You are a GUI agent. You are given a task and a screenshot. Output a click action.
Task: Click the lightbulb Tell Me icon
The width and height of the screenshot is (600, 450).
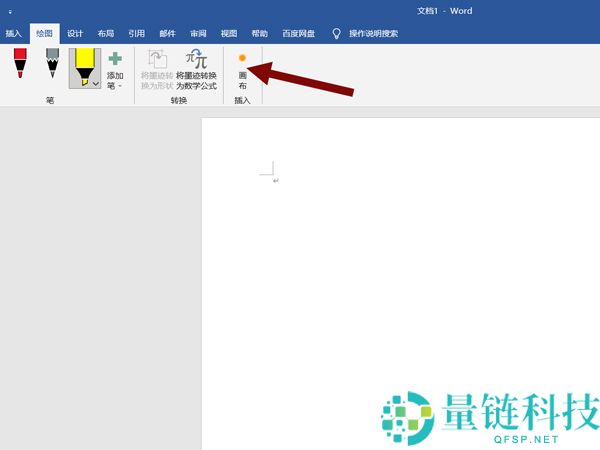tap(336, 33)
